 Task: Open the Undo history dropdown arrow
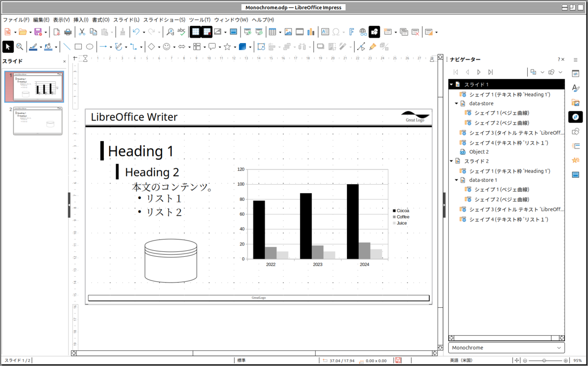(144, 32)
